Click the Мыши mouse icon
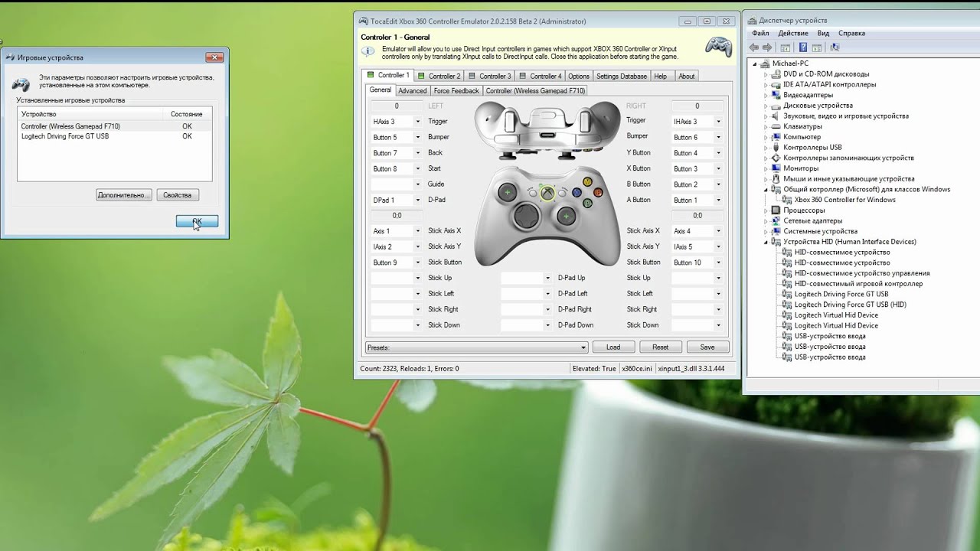The height and width of the screenshot is (551, 980). 776,179
